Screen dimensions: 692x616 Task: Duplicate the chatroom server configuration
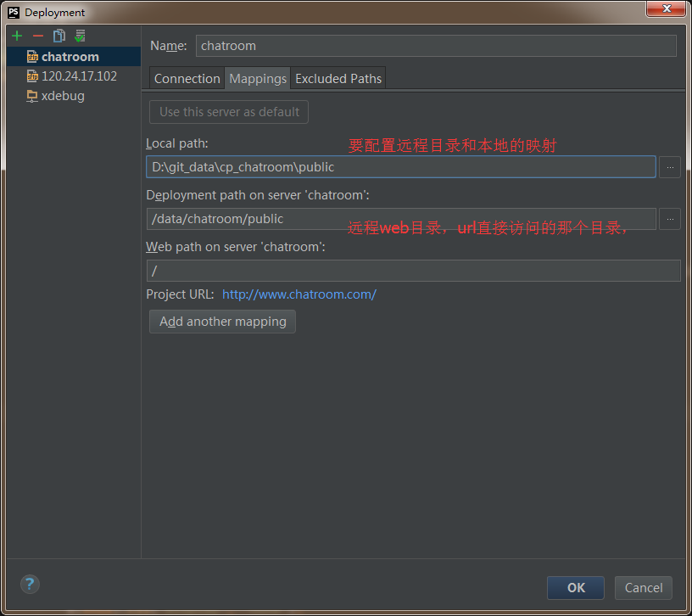point(59,36)
